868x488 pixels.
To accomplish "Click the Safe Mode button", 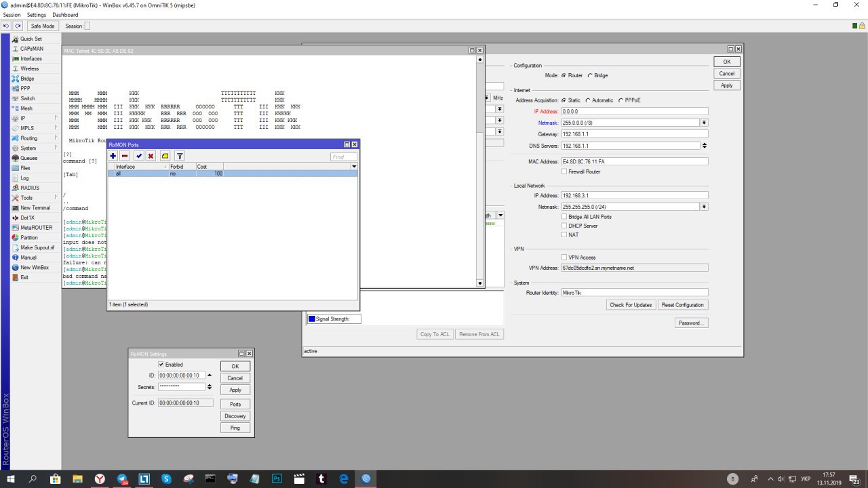I will [43, 26].
